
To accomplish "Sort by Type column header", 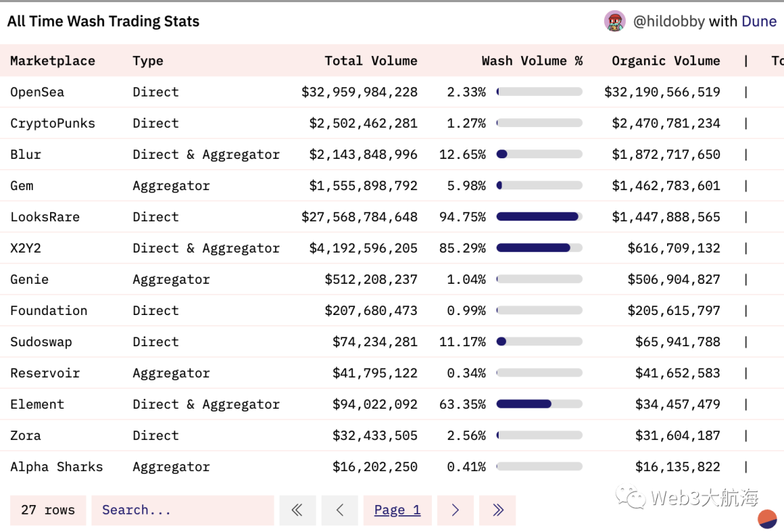I will (x=148, y=61).
